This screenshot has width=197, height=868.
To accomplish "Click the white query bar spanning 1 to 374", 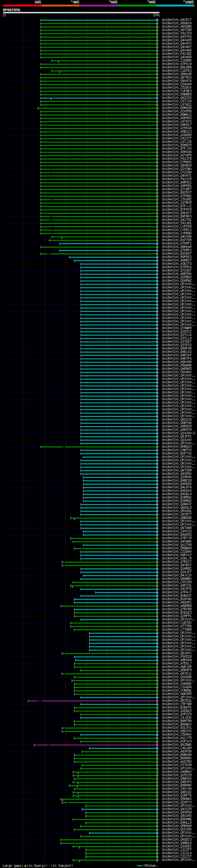I will click(81, 12).
